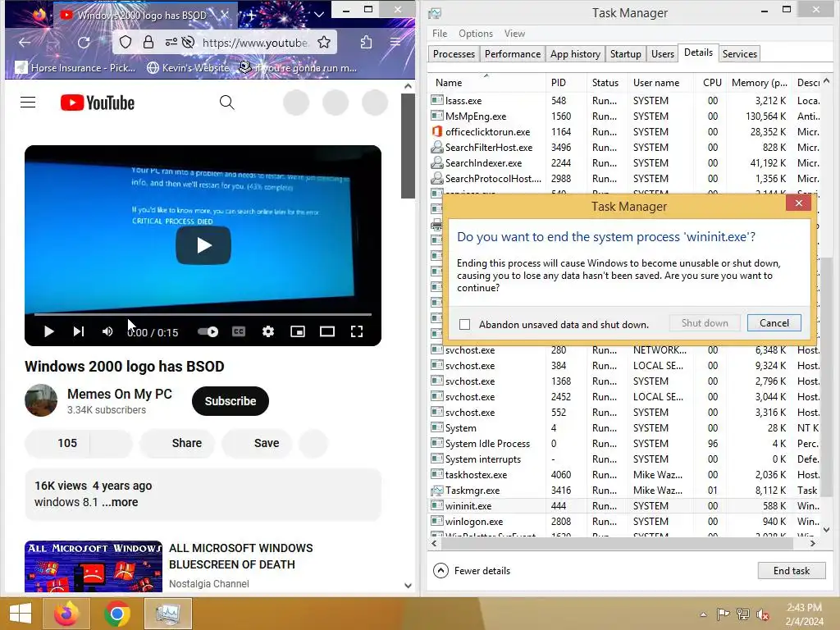This screenshot has width=840, height=630.
Task: Open the Firefox extensions puzzle icon
Action: 366,43
